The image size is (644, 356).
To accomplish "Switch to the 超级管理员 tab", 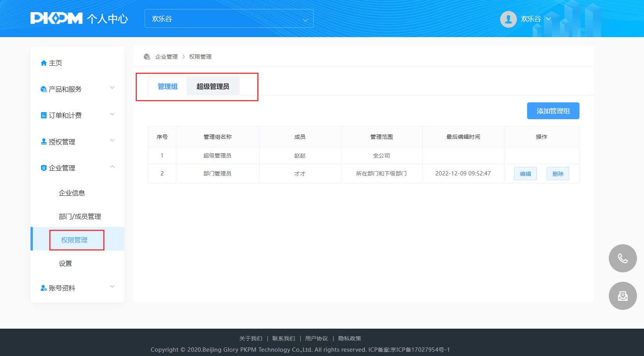I will [x=213, y=86].
